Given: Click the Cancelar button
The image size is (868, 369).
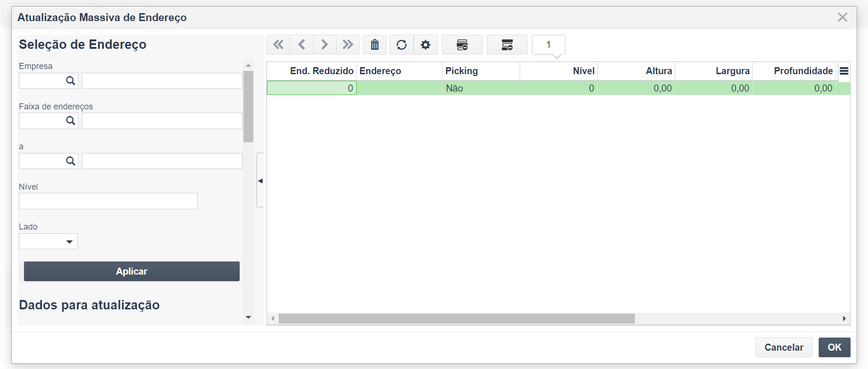Looking at the screenshot, I should (783, 347).
